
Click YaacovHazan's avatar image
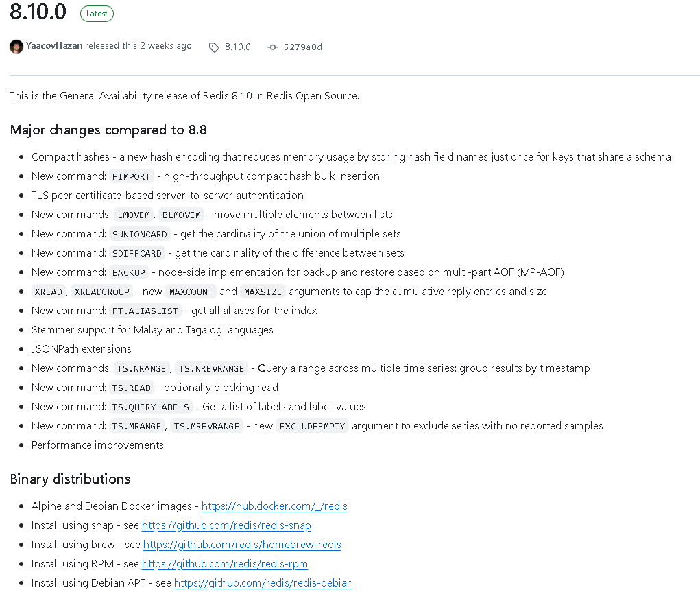(16, 47)
